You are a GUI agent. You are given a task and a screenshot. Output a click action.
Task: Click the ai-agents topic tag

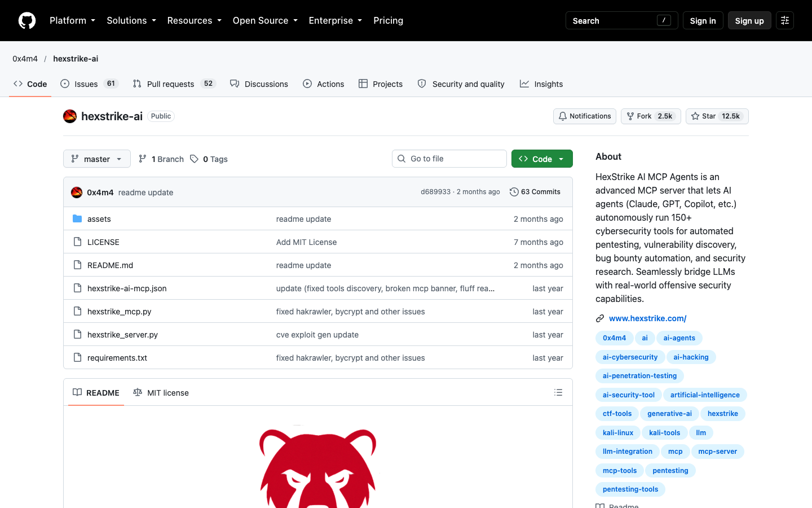click(679, 338)
